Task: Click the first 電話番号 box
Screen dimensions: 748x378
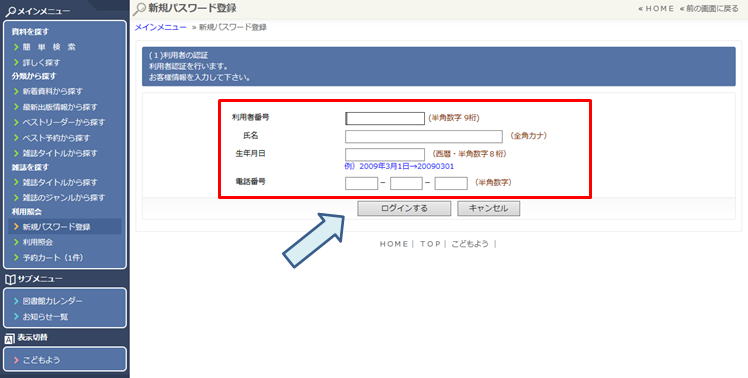Action: [362, 183]
